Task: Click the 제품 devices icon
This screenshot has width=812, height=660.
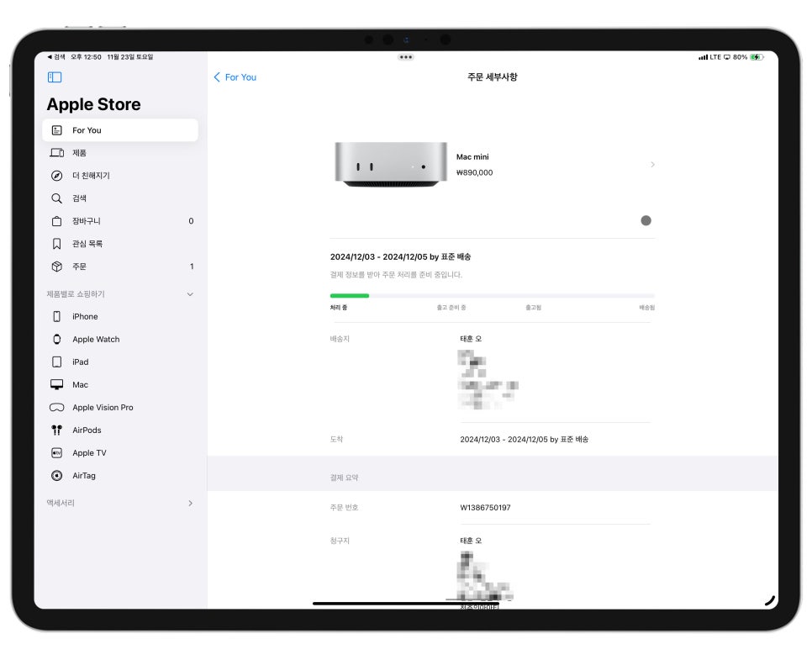Action: point(57,153)
